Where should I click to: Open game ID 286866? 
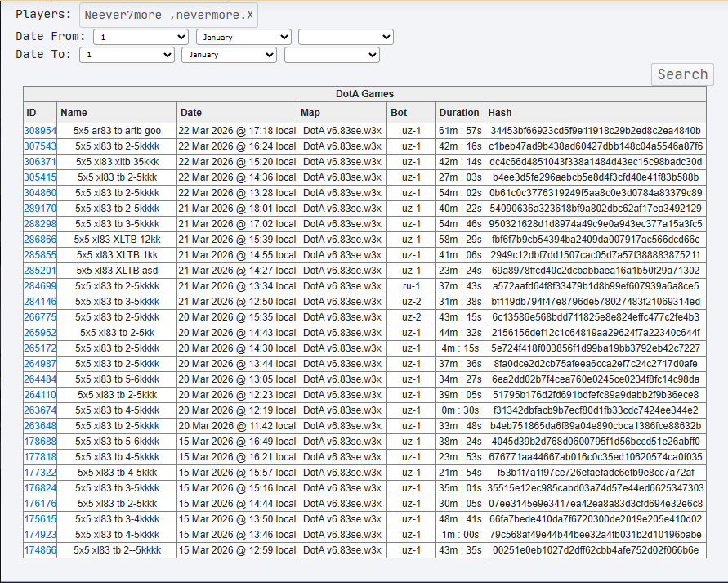(x=40, y=240)
